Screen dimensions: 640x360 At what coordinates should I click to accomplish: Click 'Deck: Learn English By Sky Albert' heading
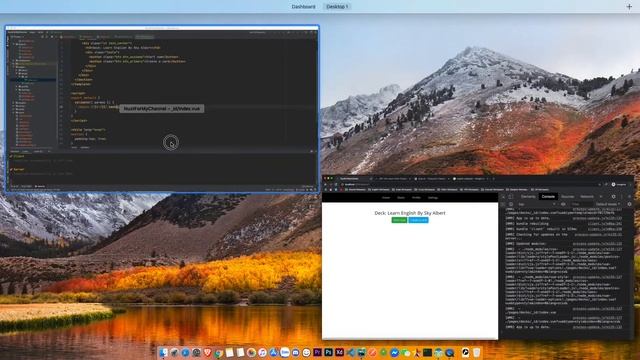[x=410, y=213]
